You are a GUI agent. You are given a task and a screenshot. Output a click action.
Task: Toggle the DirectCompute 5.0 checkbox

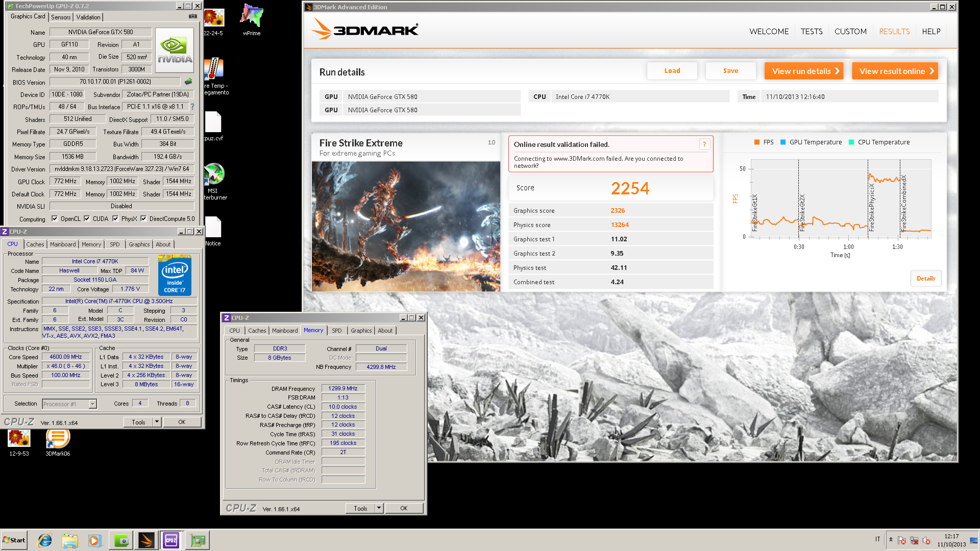(143, 219)
